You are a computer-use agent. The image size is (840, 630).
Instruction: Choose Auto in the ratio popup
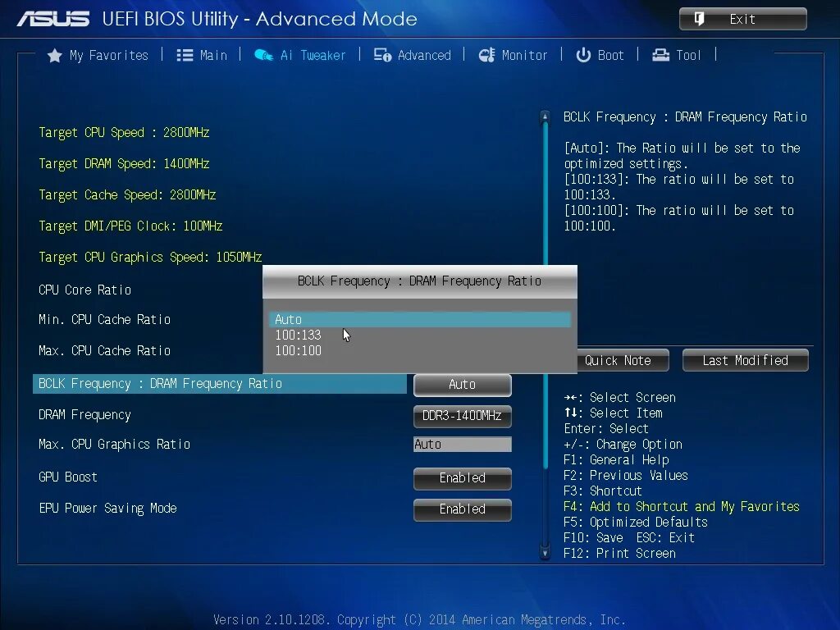(420, 320)
